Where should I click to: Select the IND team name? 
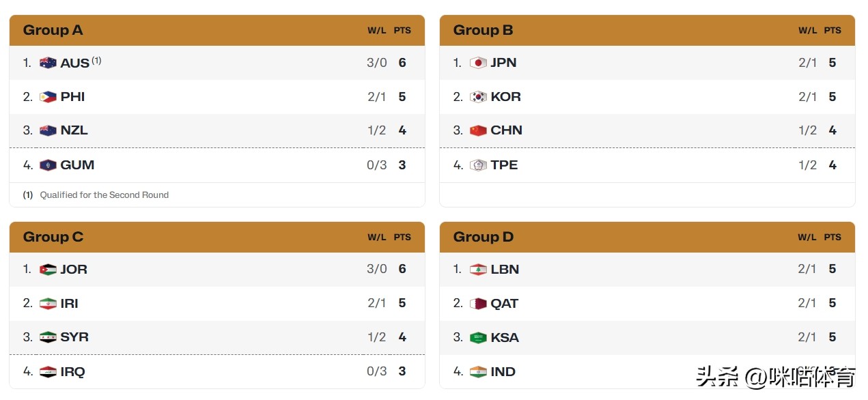(x=503, y=372)
